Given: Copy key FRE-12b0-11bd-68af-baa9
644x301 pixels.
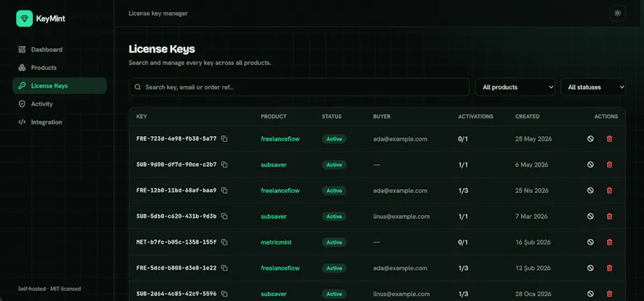Looking at the screenshot, I should (x=225, y=191).
